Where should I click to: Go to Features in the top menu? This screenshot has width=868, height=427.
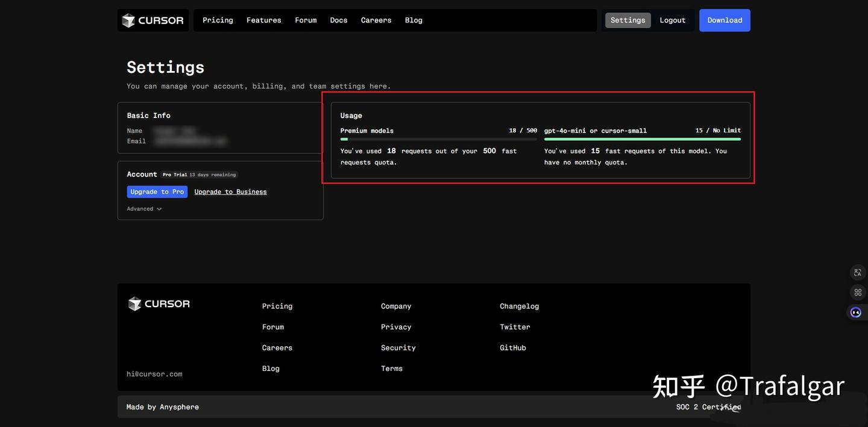coord(263,20)
